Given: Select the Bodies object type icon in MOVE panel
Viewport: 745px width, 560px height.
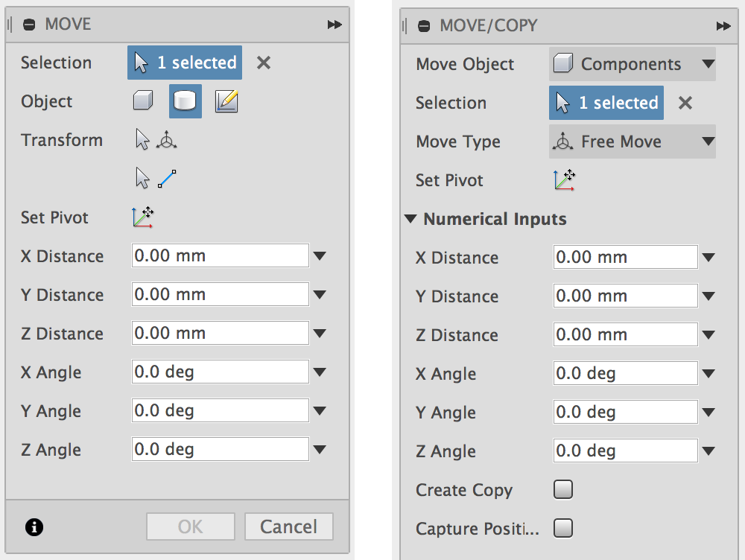Looking at the screenshot, I should pos(186,101).
